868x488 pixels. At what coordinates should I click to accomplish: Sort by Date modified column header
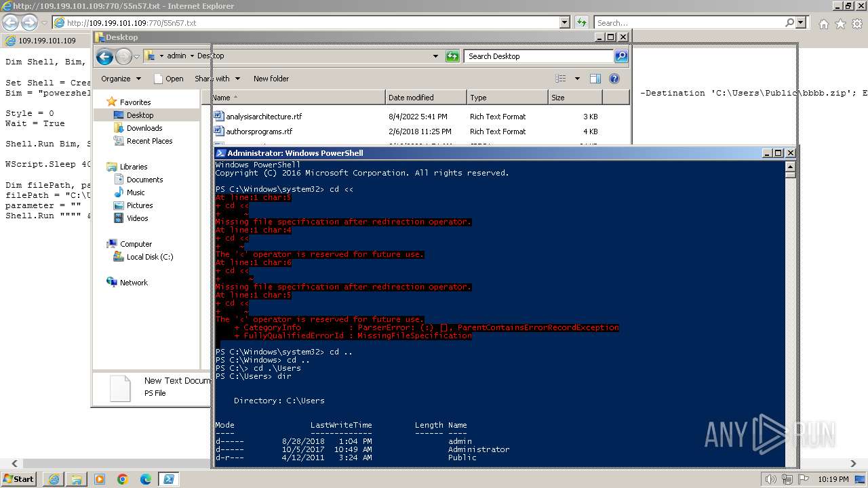pyautogui.click(x=425, y=98)
